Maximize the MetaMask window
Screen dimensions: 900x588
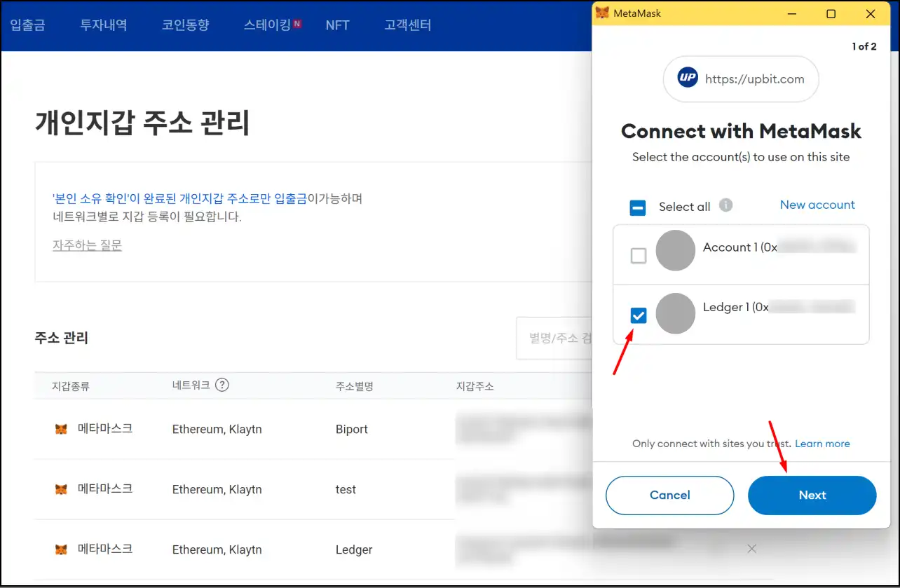(x=831, y=13)
